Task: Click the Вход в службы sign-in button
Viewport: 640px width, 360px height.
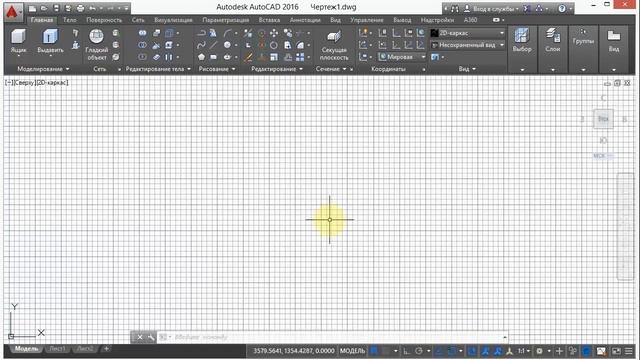Action: [x=491, y=9]
